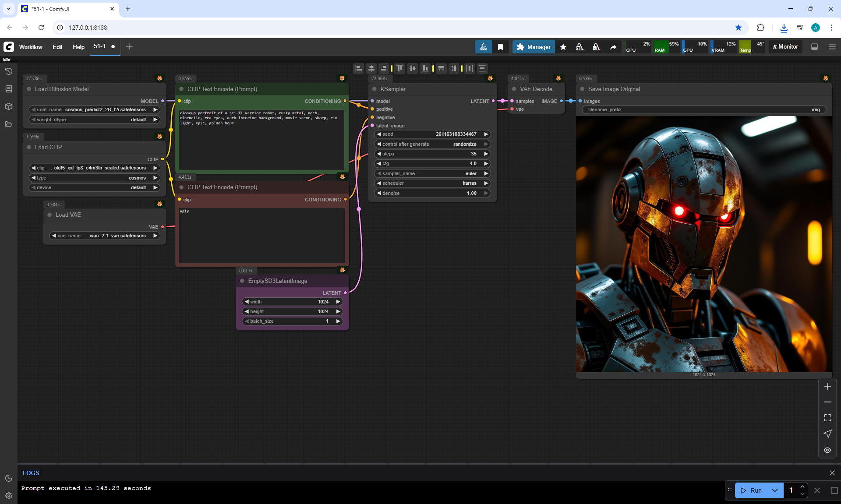841x504 pixels.
Task: Open the queue history sidebar icon
Action: tap(8, 71)
